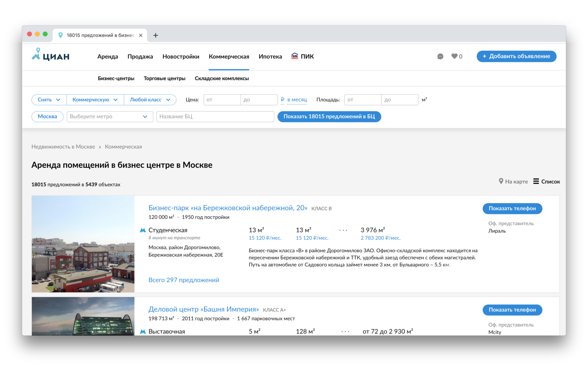Open the chat messages icon
This screenshot has width=588, height=367.
pyautogui.click(x=440, y=56)
